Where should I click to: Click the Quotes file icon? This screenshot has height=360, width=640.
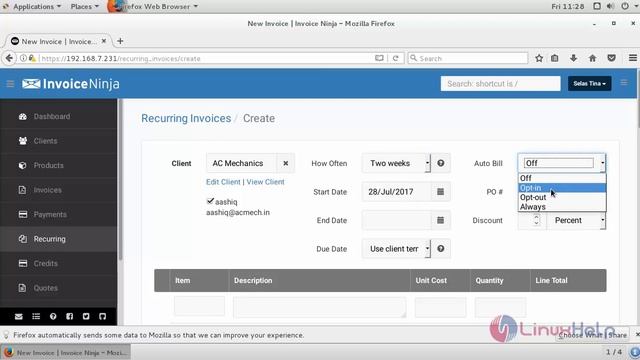[22, 288]
